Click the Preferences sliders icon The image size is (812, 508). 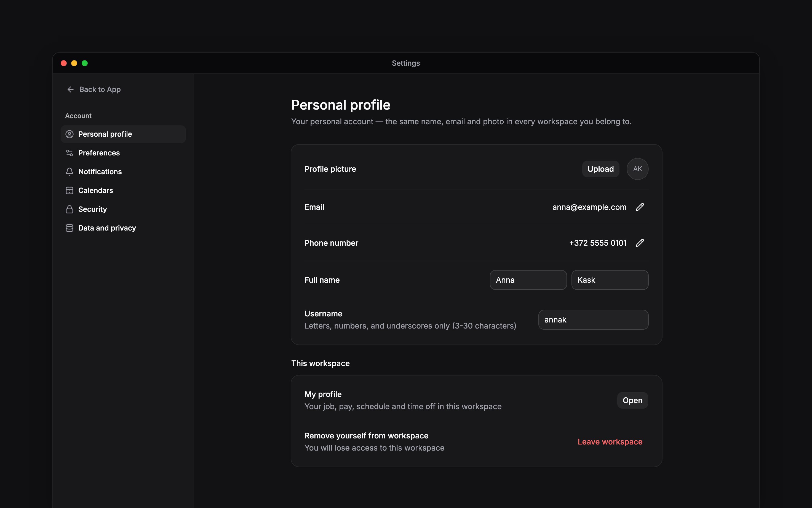(70, 153)
